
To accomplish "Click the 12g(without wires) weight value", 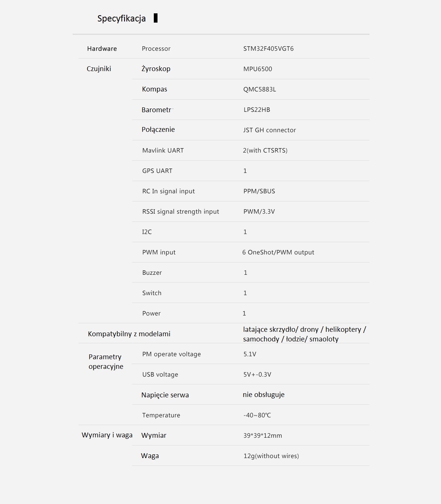I will pos(271,456).
